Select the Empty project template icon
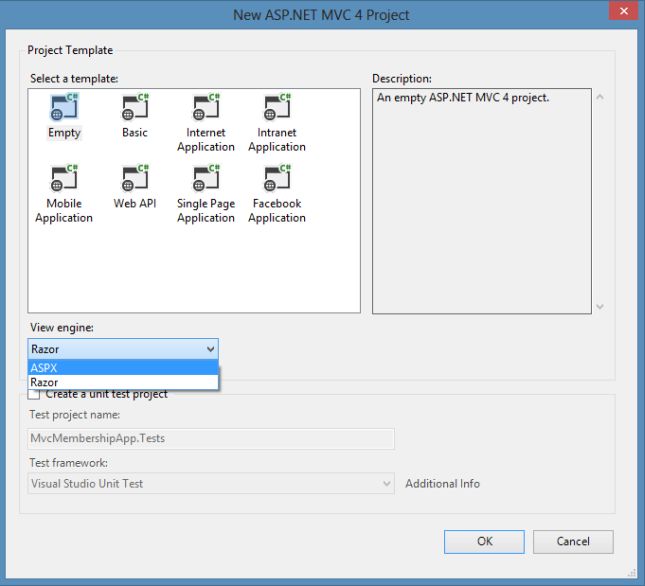The image size is (645, 586). (x=64, y=107)
